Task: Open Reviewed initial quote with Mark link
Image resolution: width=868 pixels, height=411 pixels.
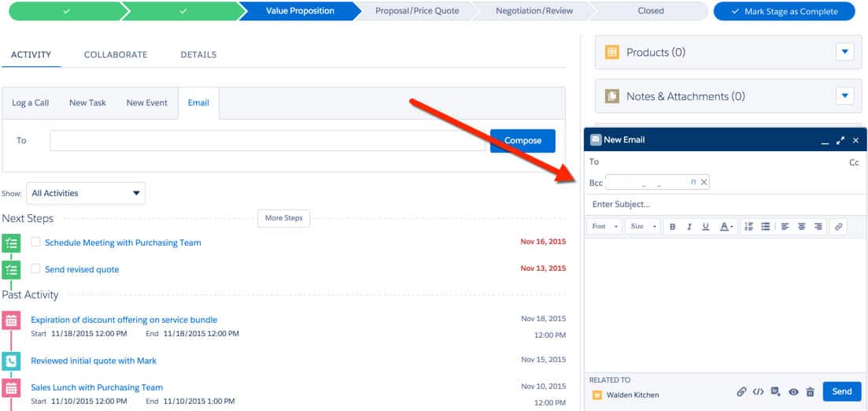Action: tap(94, 361)
